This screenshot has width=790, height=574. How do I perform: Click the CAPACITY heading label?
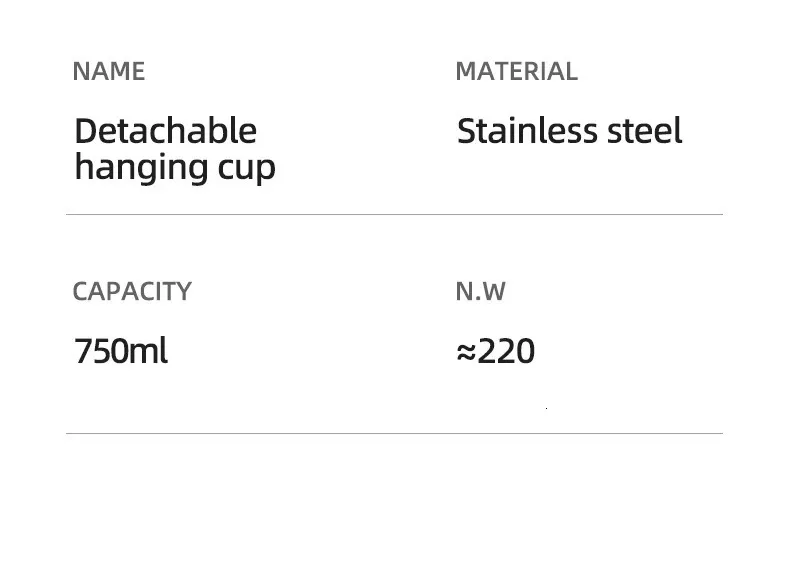(131, 291)
